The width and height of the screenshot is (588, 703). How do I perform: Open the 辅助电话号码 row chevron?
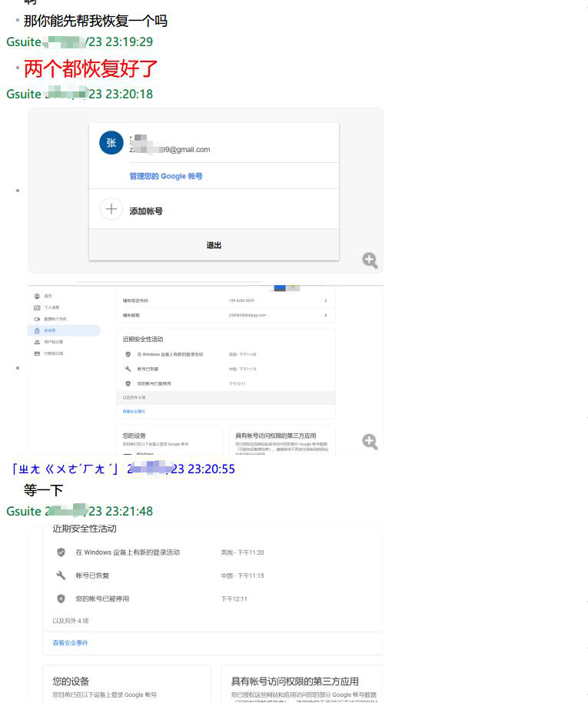click(326, 300)
